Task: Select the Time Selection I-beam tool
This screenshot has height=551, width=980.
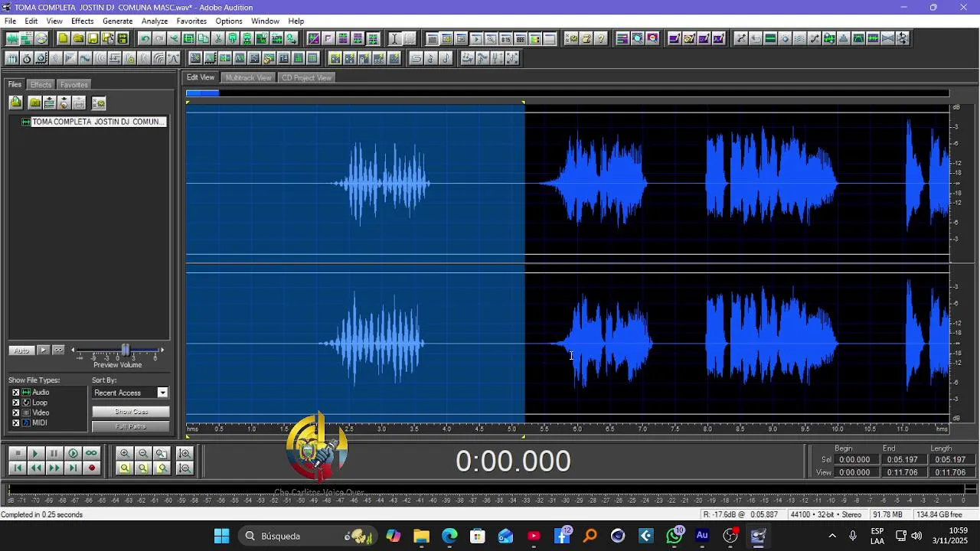Action: tap(394, 38)
